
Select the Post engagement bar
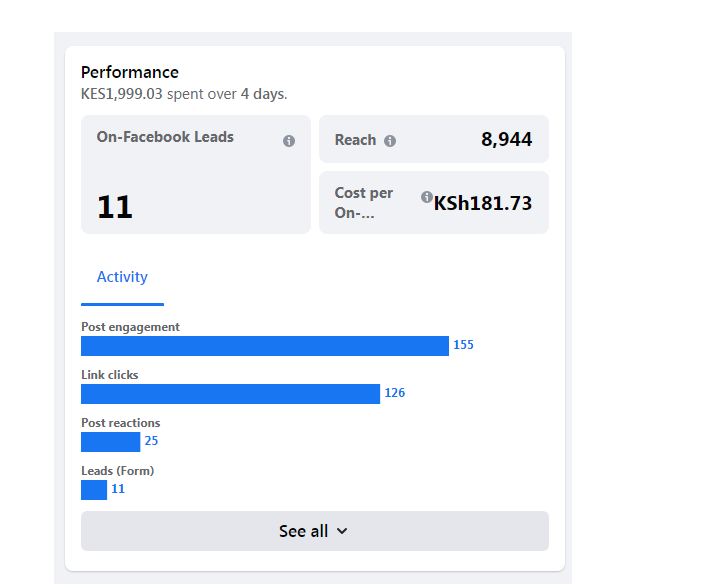[x=265, y=346]
